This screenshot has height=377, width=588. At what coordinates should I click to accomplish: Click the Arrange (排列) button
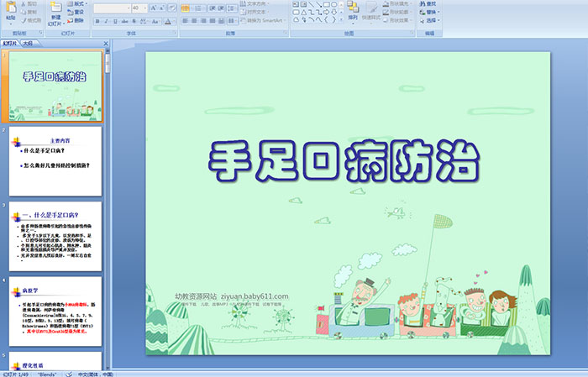point(353,10)
